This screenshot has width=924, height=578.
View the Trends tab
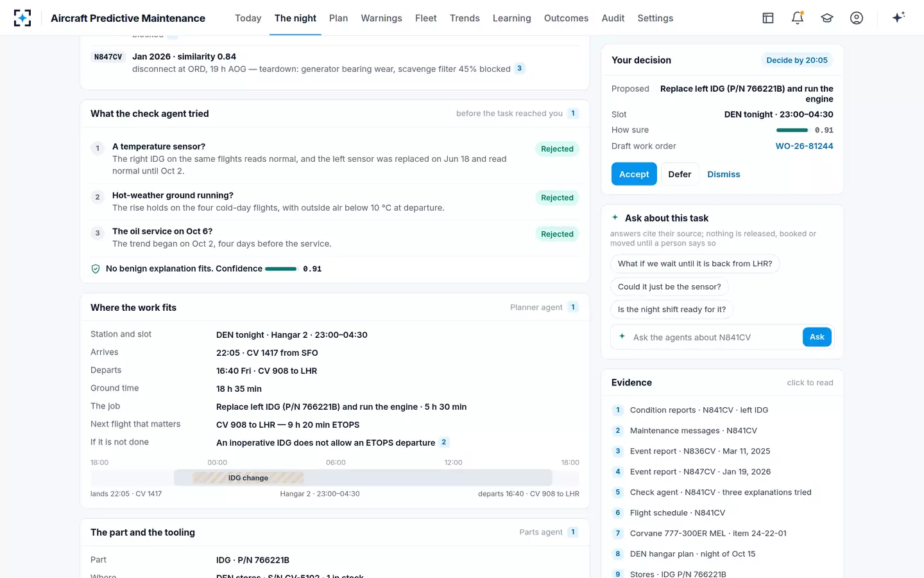[465, 18]
